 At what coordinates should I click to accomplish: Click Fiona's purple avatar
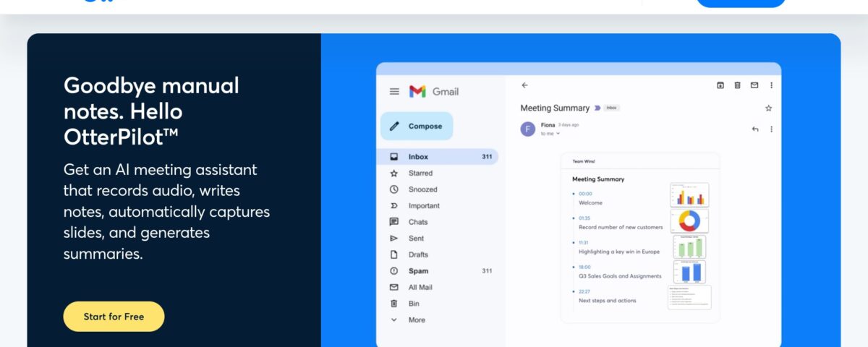tap(528, 129)
